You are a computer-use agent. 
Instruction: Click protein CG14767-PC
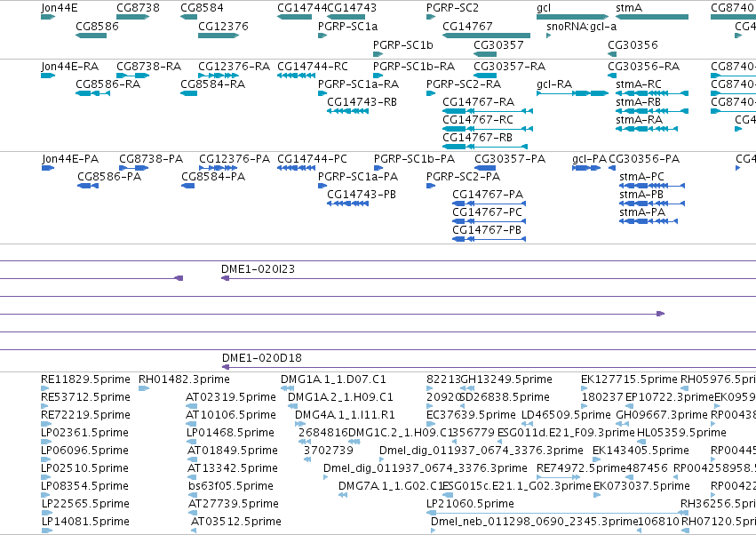(487, 212)
